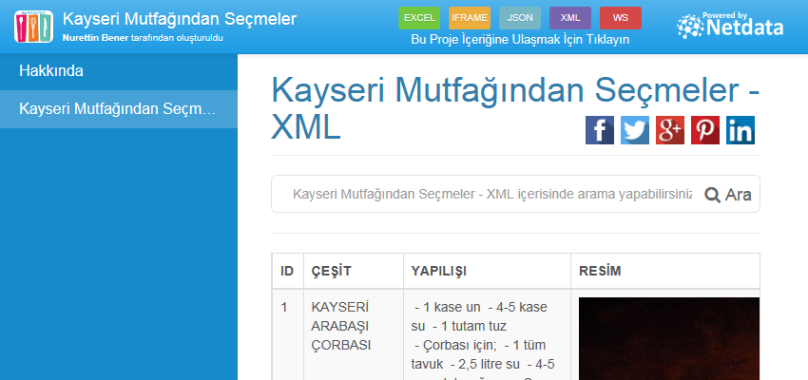The height and width of the screenshot is (380, 808).
Task: Click the Ara search button
Action: tap(728, 195)
